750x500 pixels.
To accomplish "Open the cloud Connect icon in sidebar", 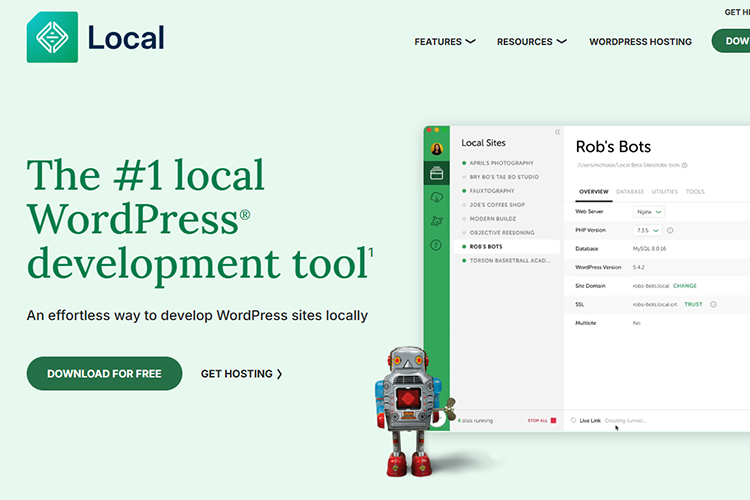I will (x=436, y=197).
